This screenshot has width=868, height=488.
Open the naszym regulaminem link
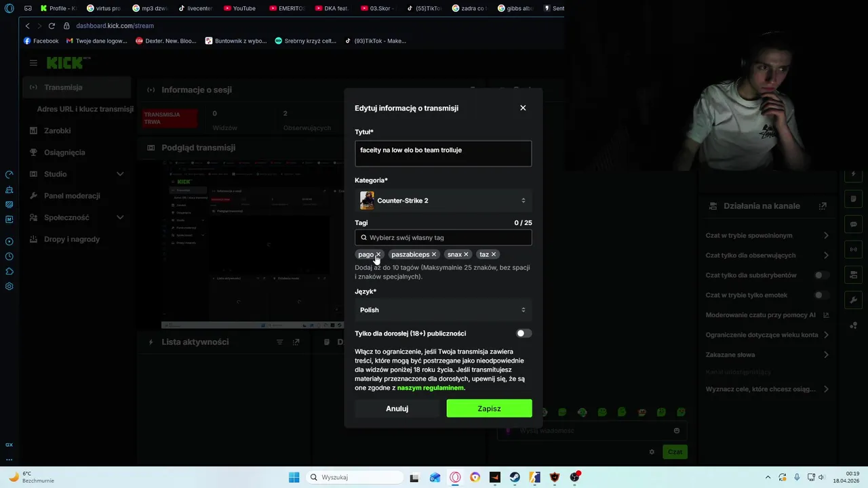coord(431,388)
